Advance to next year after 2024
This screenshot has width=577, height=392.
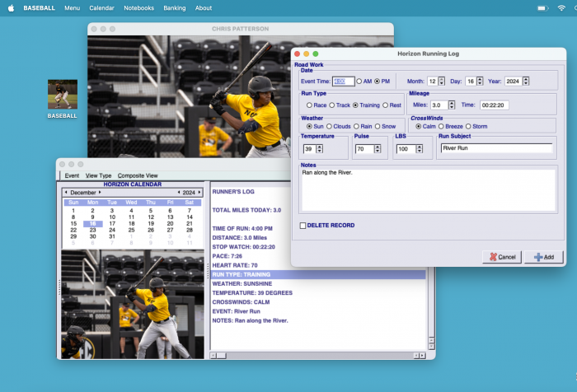pyautogui.click(x=199, y=192)
